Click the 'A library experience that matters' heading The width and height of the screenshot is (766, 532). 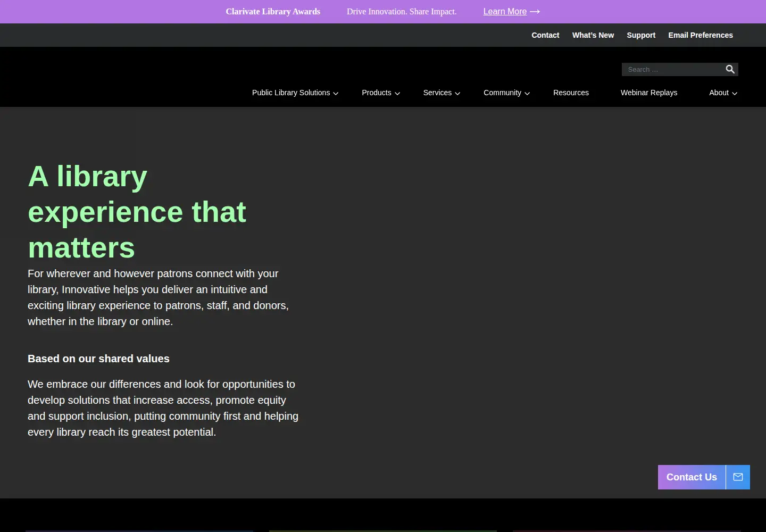click(137, 212)
